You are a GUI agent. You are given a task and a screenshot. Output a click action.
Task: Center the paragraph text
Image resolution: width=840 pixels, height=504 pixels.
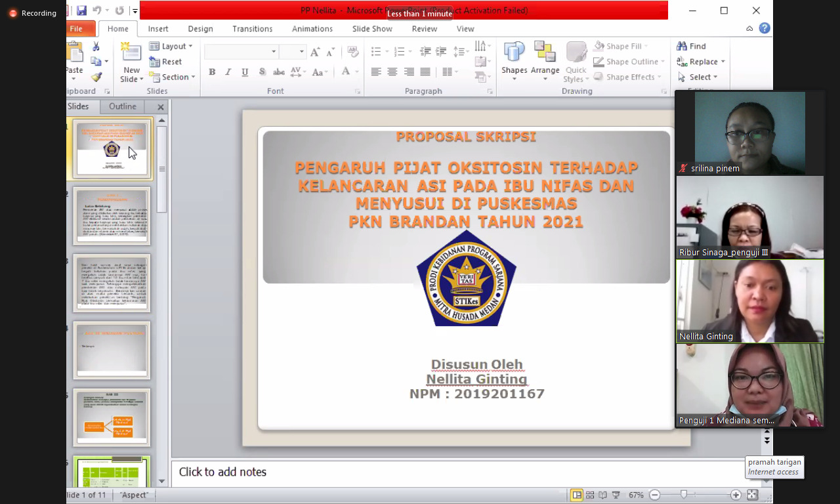click(x=392, y=72)
